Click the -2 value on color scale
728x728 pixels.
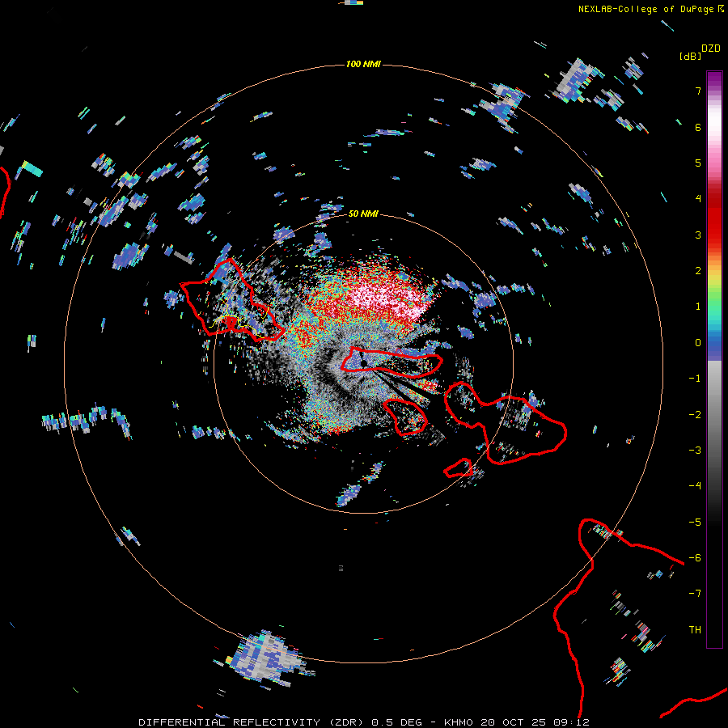[695, 415]
